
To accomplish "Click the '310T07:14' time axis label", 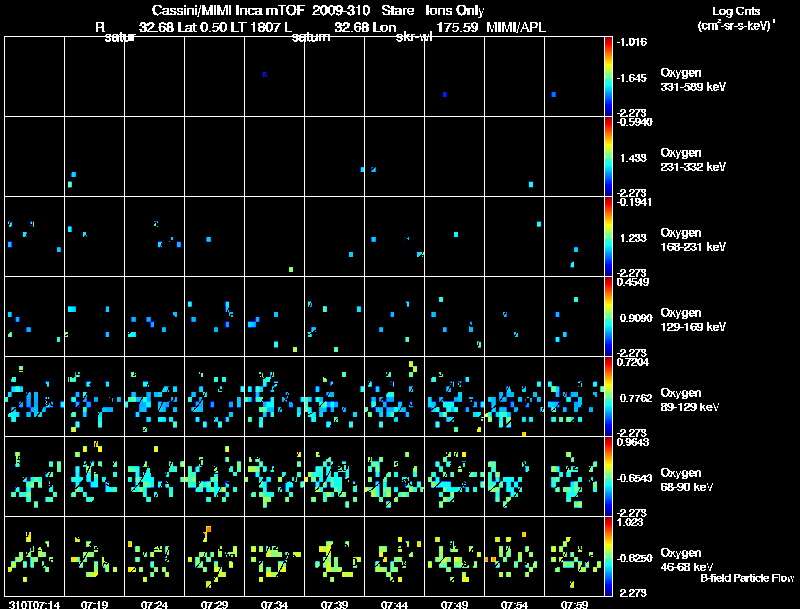I will 35,604.
